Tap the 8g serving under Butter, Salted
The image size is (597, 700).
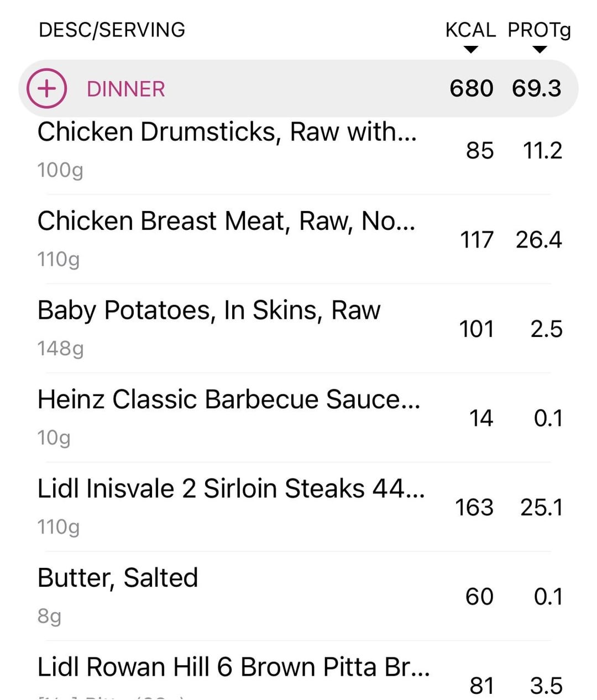[x=49, y=616]
